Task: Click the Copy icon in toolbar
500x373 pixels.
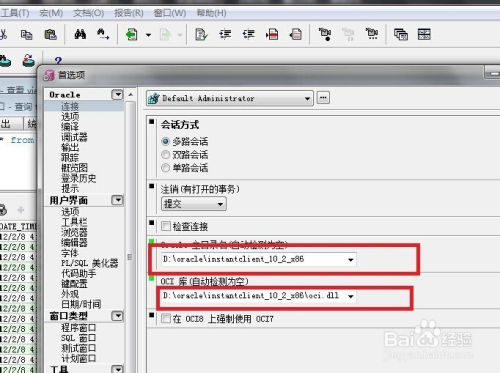Action: [27, 35]
